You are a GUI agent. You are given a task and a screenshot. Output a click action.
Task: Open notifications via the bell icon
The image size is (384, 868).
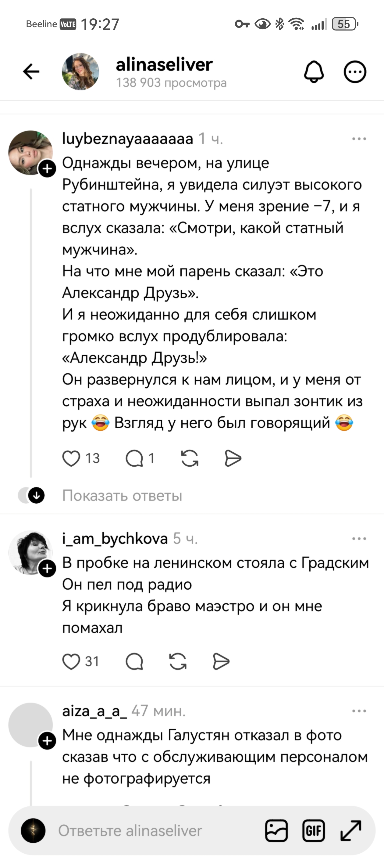[314, 71]
